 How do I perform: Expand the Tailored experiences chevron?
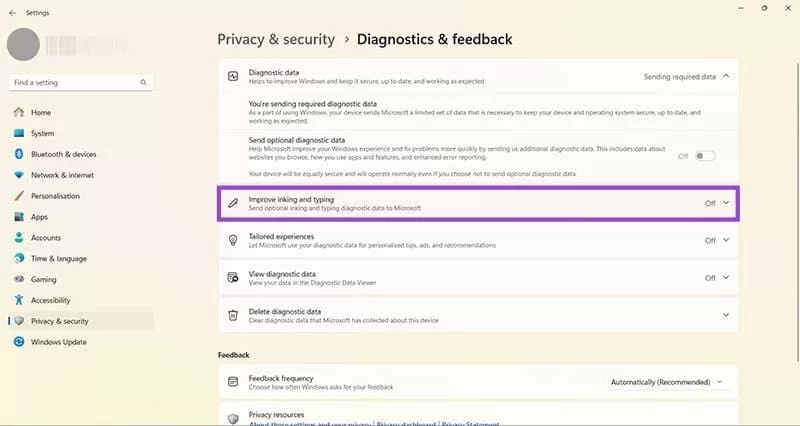coord(726,240)
